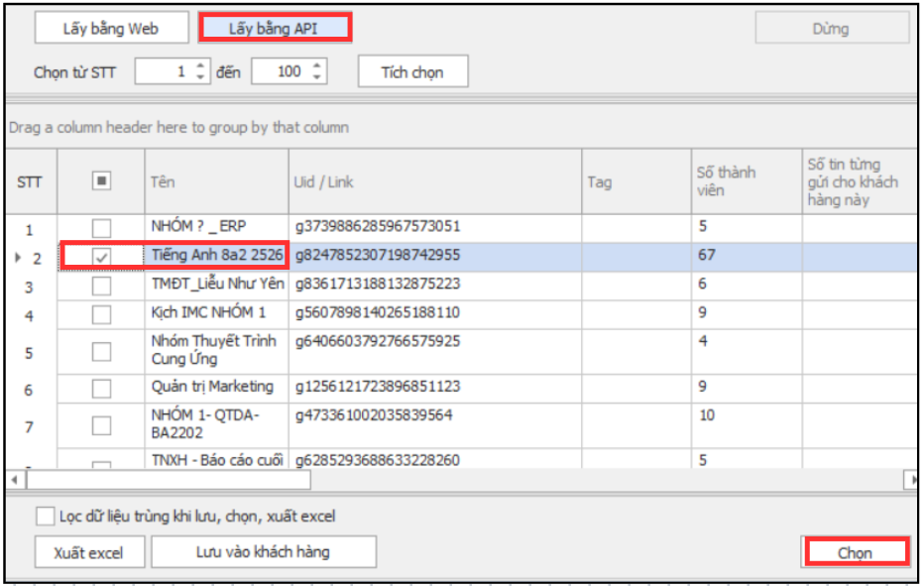Click the Lấy bằng API button
This screenshot has height=586, width=924.
tap(275, 29)
